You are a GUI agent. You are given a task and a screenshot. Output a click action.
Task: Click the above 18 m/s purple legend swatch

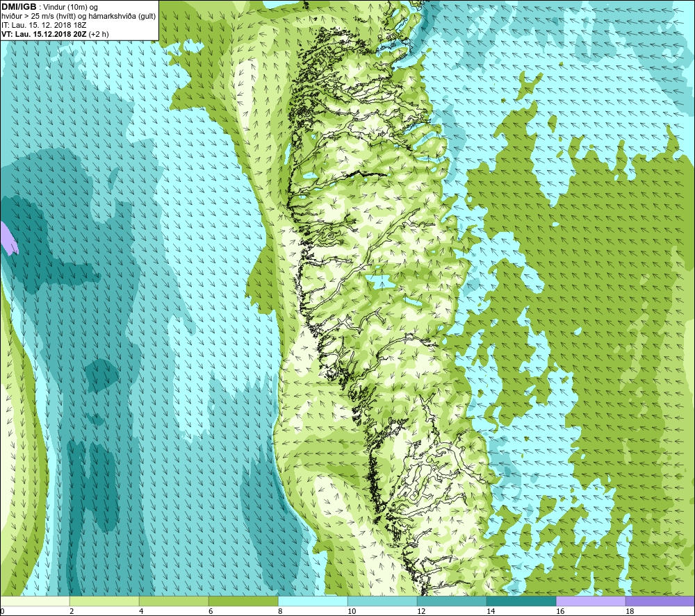tap(660, 601)
